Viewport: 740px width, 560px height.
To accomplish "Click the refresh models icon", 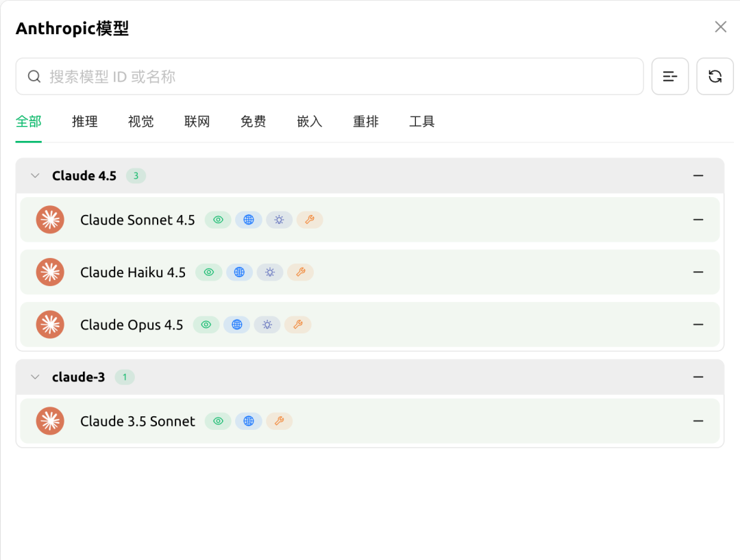I will (715, 76).
